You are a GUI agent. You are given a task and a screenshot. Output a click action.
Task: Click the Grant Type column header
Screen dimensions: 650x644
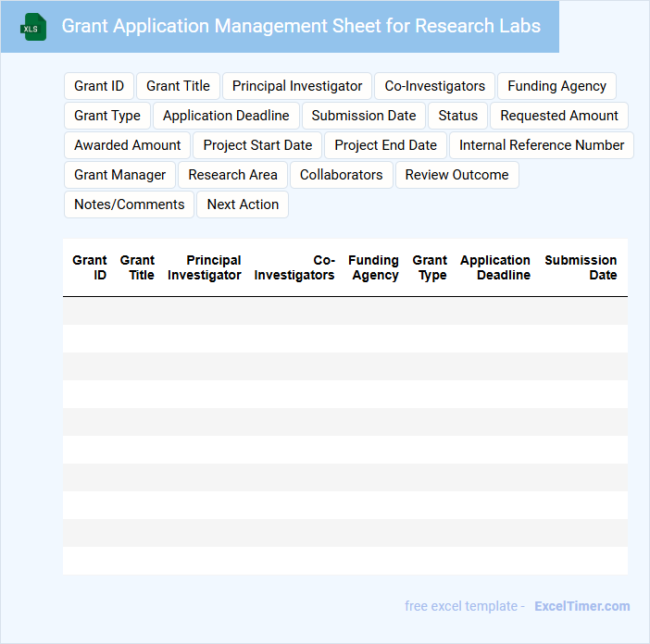coord(430,267)
